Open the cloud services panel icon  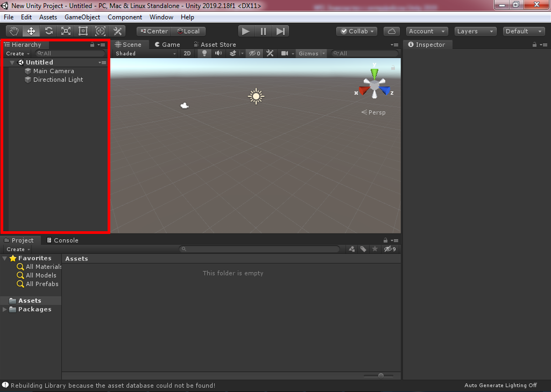point(392,31)
